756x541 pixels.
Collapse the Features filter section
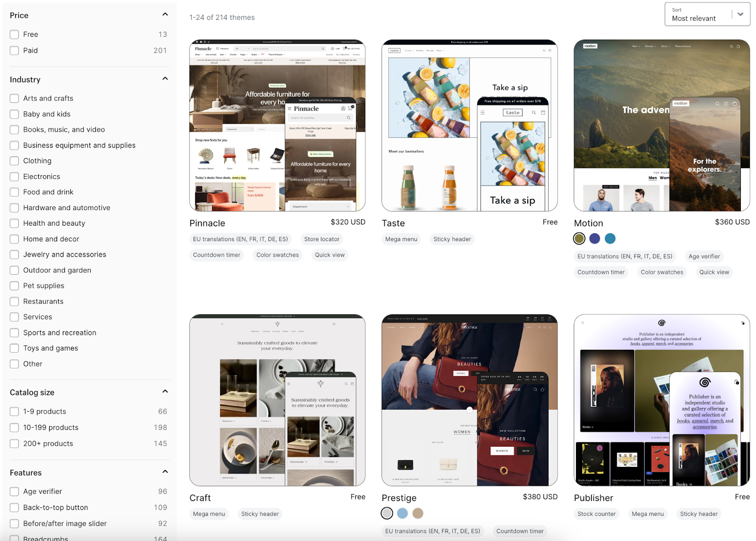(165, 472)
